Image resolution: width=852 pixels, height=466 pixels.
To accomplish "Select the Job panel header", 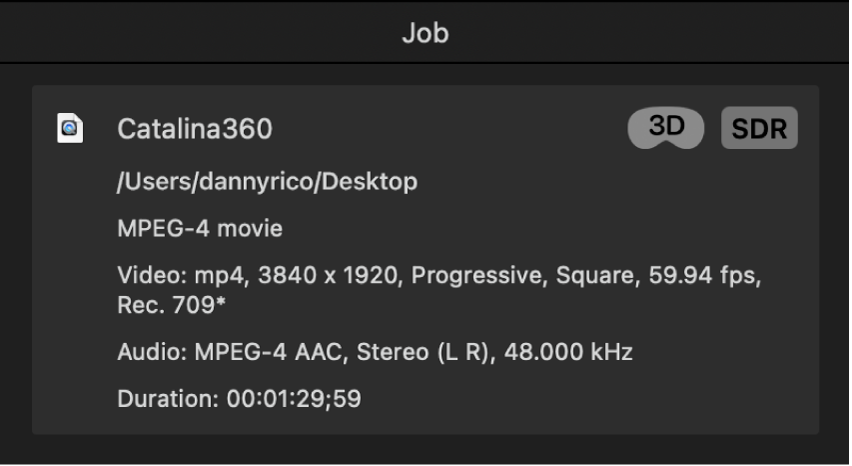I will pyautogui.click(x=425, y=33).
